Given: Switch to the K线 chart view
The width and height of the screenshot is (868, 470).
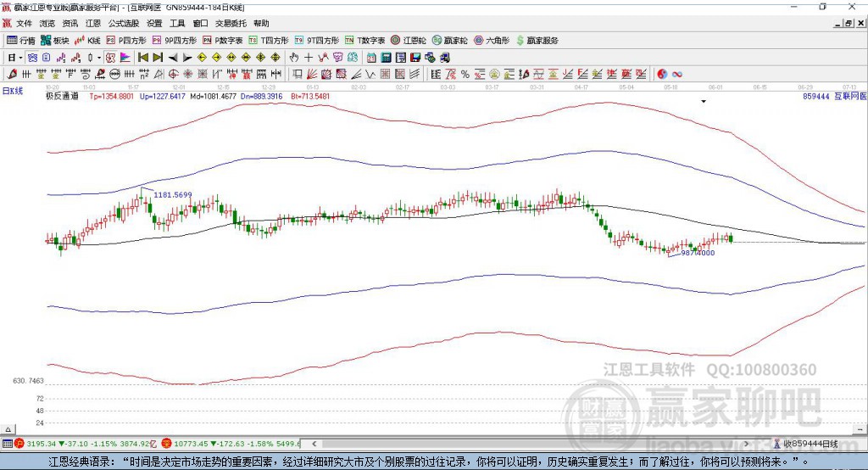Looking at the screenshot, I should (87, 41).
